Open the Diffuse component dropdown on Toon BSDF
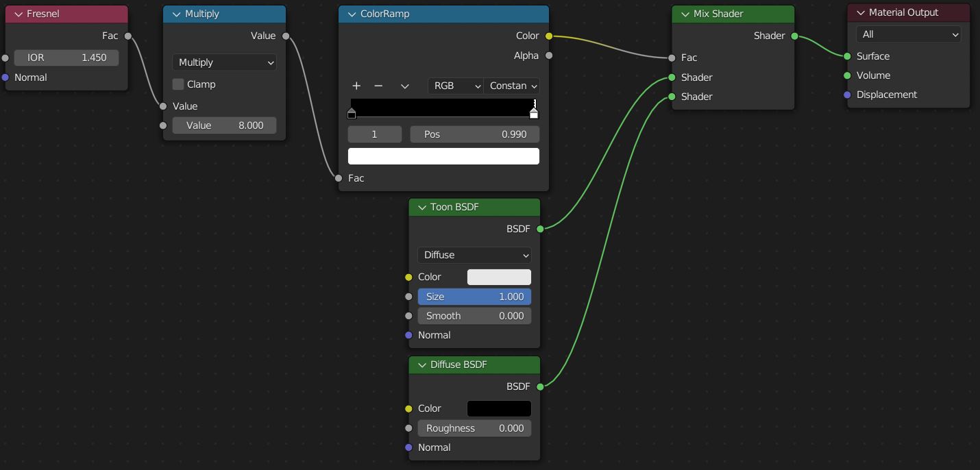Viewport: 980px width, 470px height. coord(474,255)
